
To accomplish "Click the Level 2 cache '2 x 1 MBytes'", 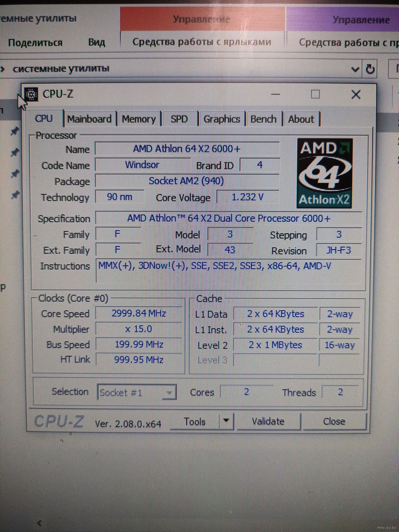I will (x=275, y=345).
